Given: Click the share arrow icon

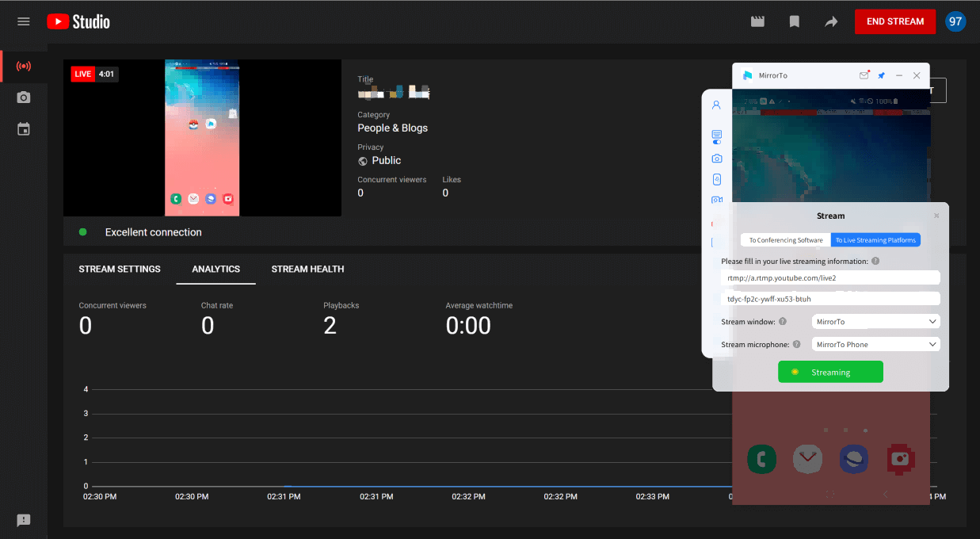Looking at the screenshot, I should [x=831, y=21].
